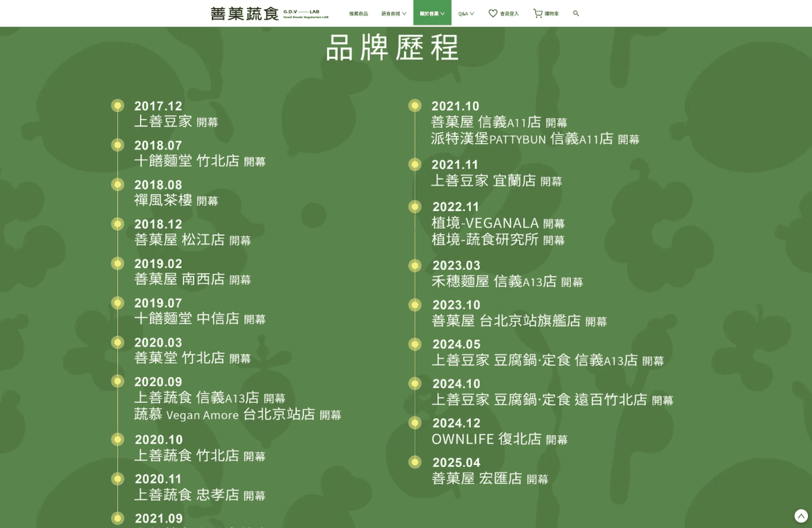Click the search magnifier icon
This screenshot has width=812, height=528.
tap(576, 13)
